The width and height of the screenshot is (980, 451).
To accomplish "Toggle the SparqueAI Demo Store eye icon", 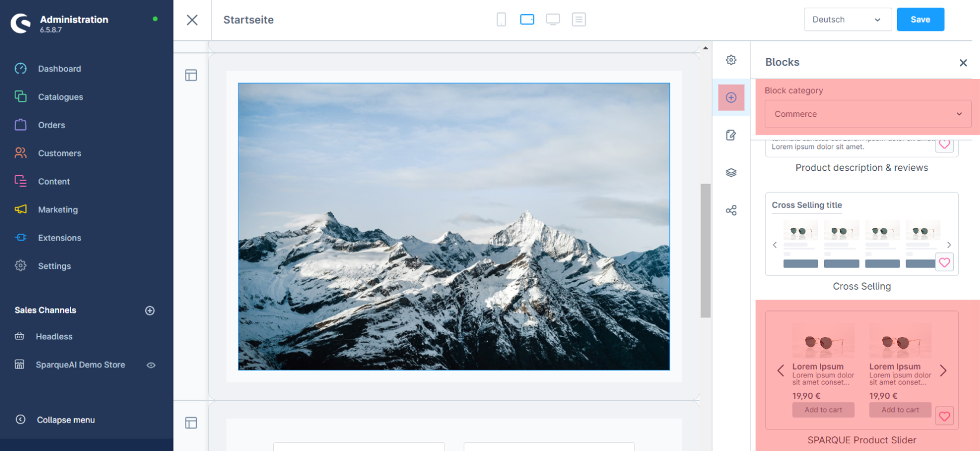I will coord(151,365).
